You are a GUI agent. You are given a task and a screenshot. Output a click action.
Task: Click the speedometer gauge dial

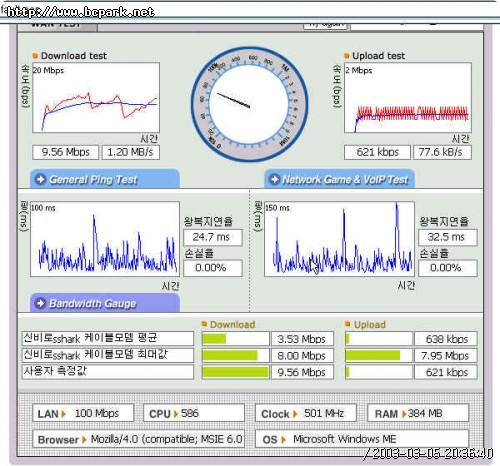click(x=249, y=105)
